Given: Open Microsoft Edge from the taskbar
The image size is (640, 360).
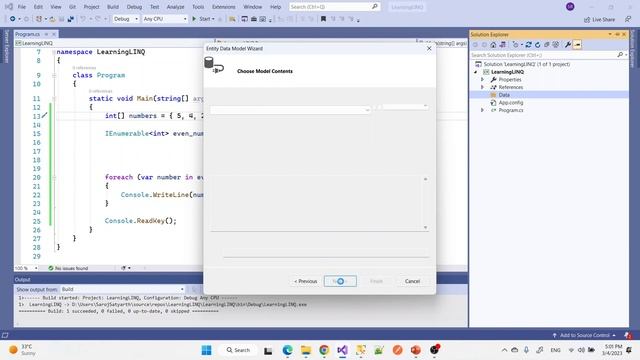Looking at the screenshot, I should click(287, 350).
